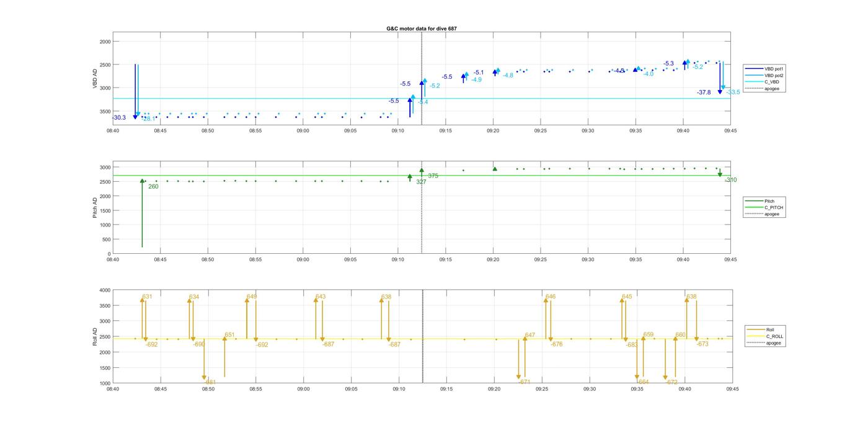The image size is (868, 430).
Task: Click the '-5.1' label in the VBD plot
Action: pyautogui.click(x=479, y=73)
